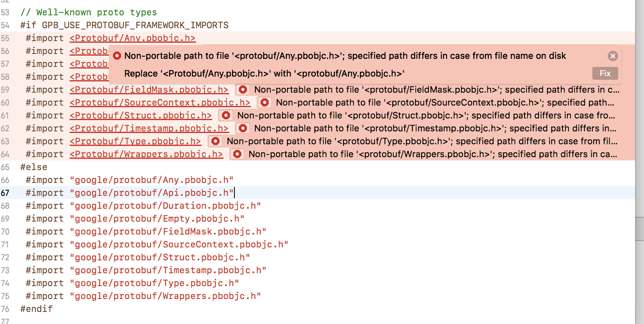Click error icon for Wrappers.pbobjc.h line
The width and height of the screenshot is (644, 324).
[x=237, y=154]
